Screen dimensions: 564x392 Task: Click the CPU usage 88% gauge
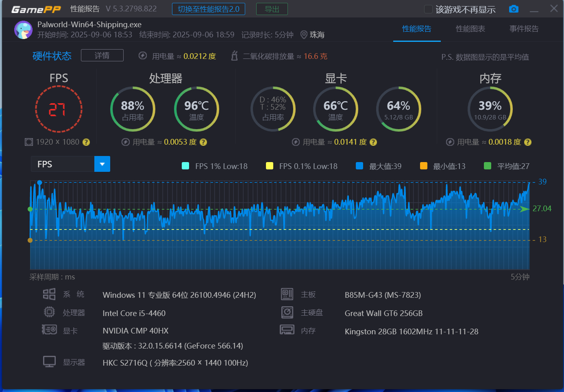[x=133, y=109]
